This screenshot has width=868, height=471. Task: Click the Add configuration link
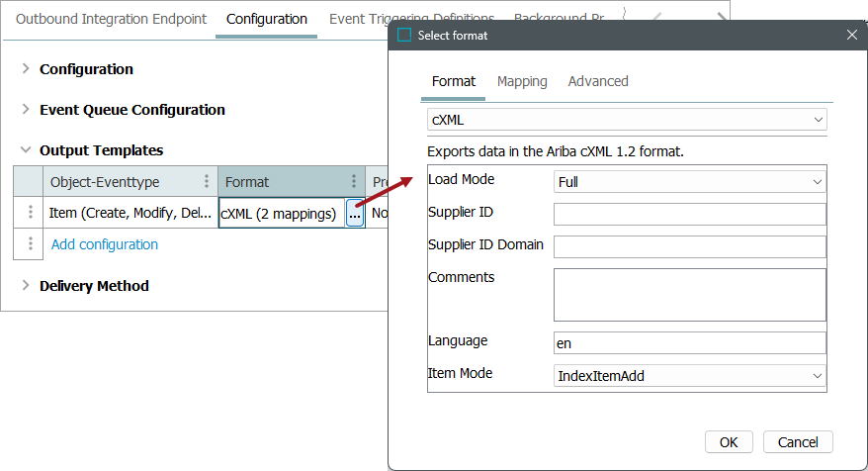point(105,244)
